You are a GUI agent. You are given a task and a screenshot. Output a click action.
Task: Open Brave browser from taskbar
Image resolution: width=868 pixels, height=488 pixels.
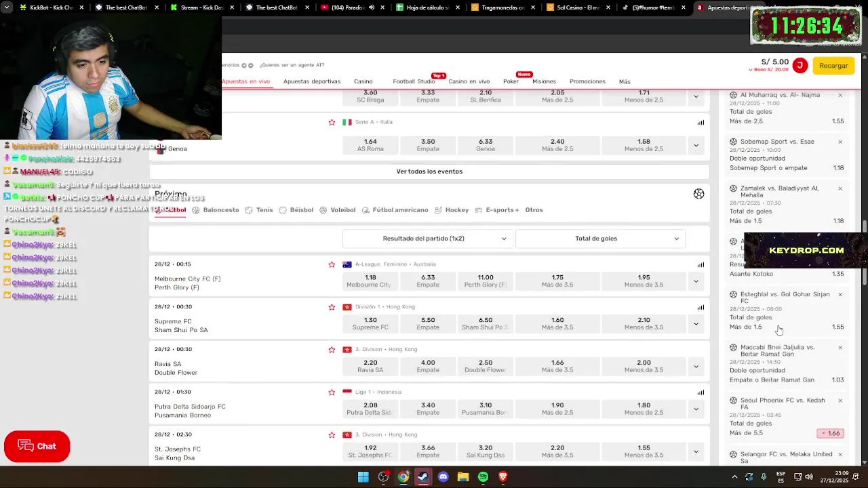click(502, 477)
